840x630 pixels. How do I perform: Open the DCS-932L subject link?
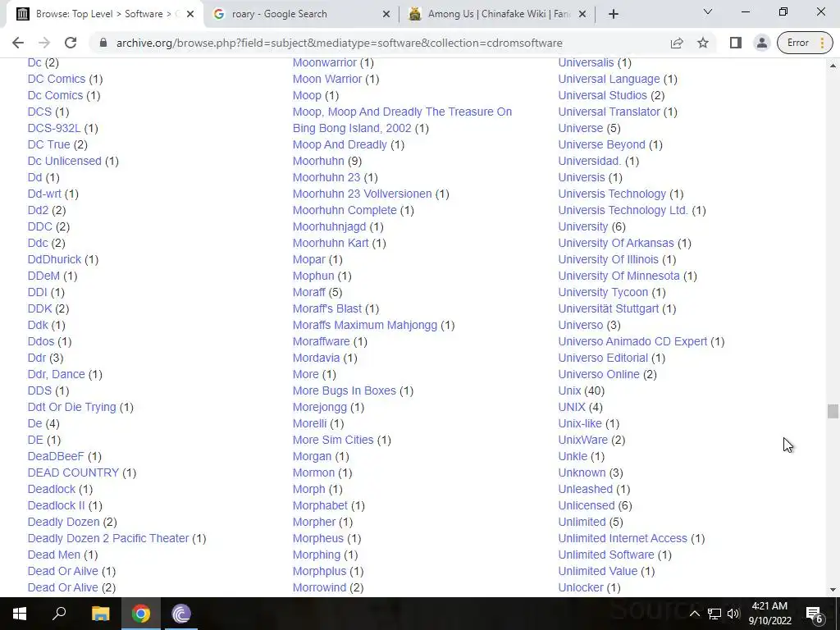(x=53, y=129)
